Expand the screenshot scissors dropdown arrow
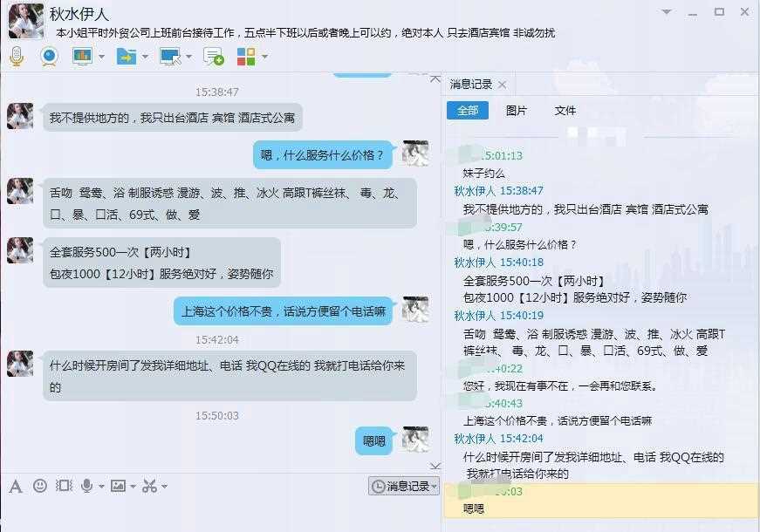This screenshot has width=760, height=532. (164, 486)
